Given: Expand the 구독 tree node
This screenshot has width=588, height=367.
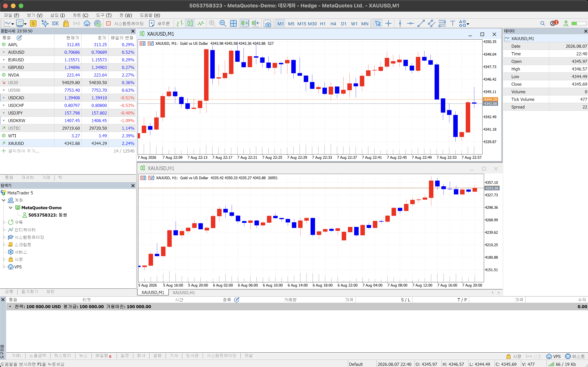Looking at the screenshot, I should [3, 222].
